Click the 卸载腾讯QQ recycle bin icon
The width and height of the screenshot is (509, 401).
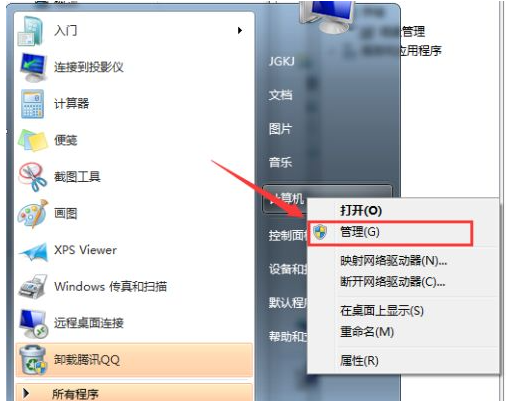(33, 360)
